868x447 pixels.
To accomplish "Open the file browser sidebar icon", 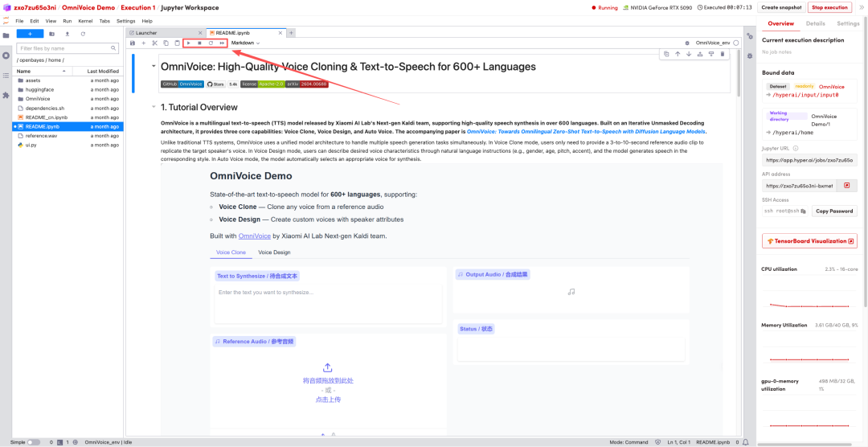I will [x=6, y=35].
